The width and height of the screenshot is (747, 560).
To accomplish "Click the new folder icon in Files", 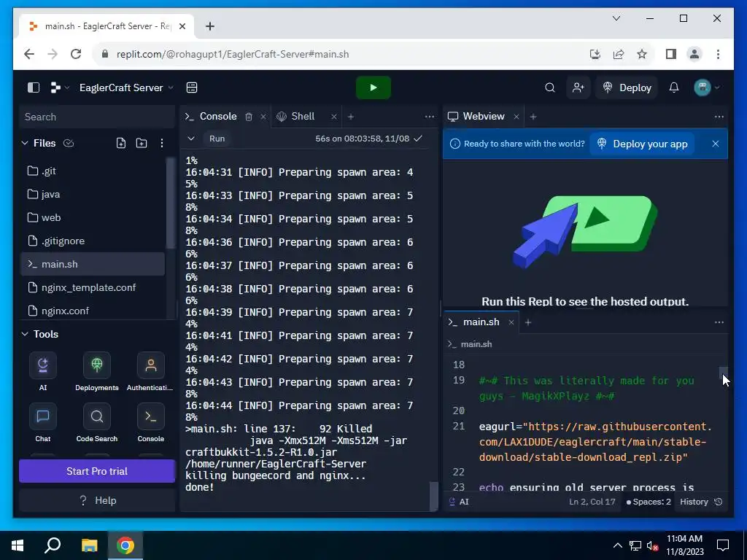I will coord(142,144).
